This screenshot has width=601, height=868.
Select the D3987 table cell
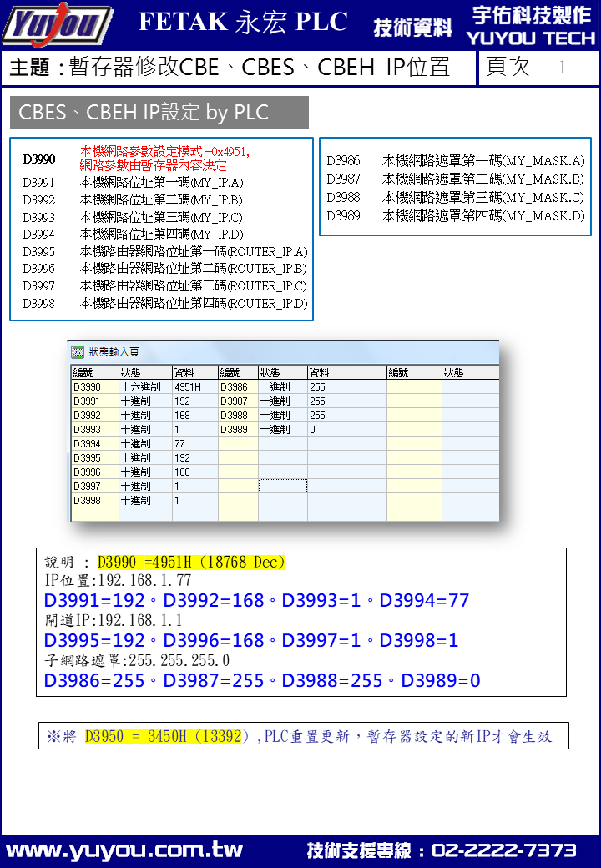238,401
